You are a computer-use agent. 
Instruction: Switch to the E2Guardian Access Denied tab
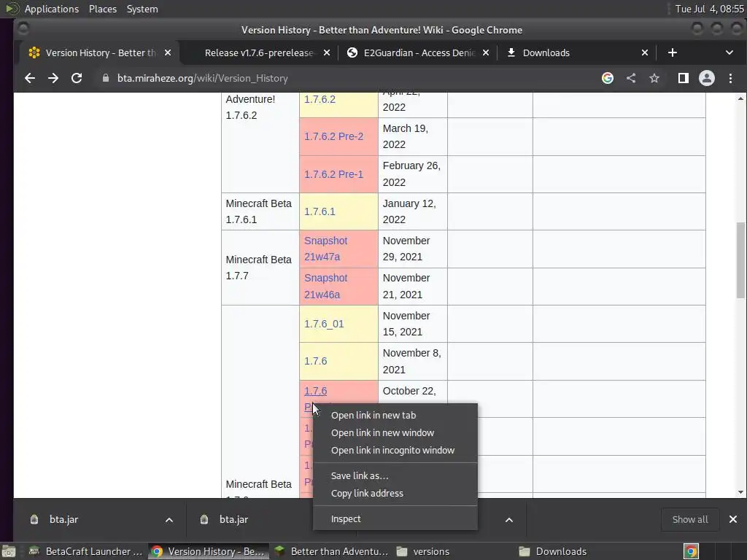point(419,52)
